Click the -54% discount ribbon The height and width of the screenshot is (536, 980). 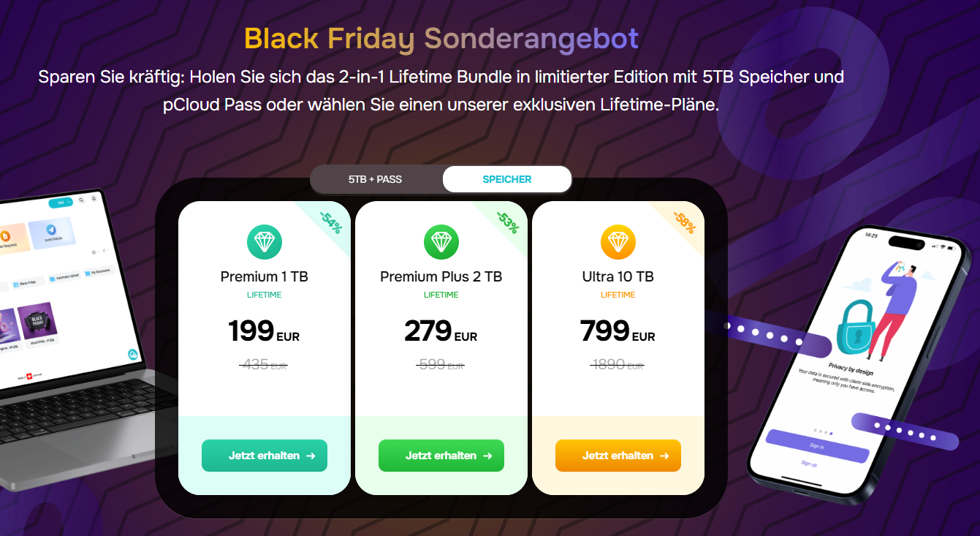pos(331,222)
